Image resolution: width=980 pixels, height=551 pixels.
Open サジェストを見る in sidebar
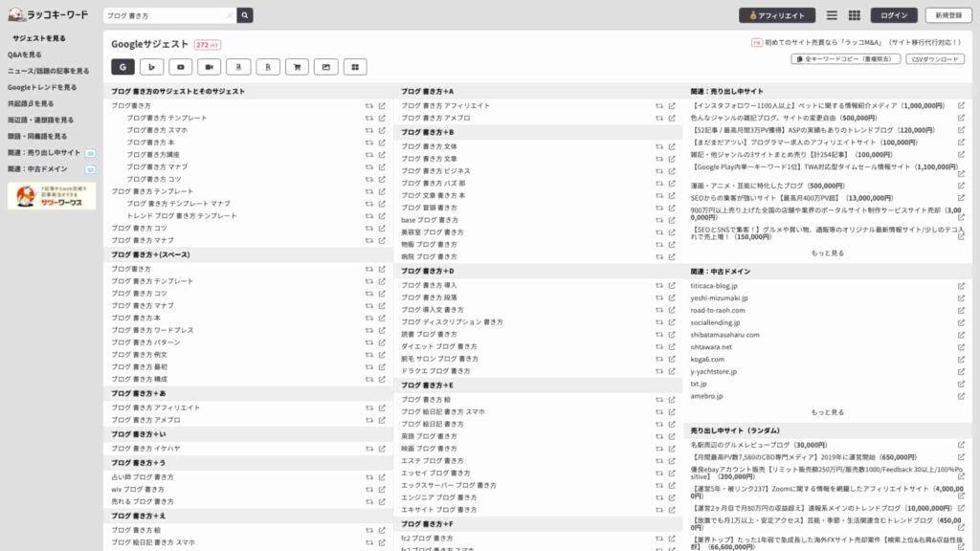point(38,38)
